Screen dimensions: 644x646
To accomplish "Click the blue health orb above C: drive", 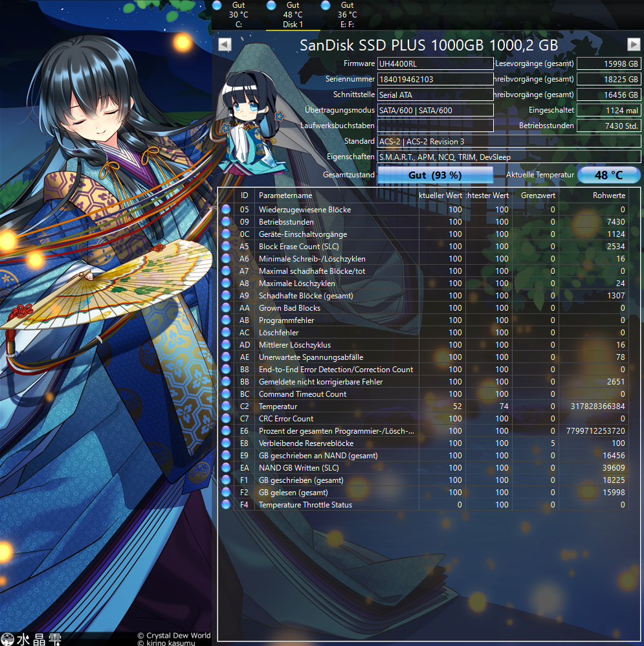I will [217, 5].
